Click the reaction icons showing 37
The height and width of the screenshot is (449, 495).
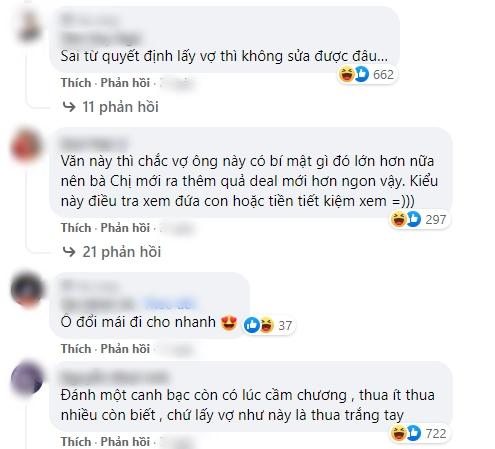point(269,325)
